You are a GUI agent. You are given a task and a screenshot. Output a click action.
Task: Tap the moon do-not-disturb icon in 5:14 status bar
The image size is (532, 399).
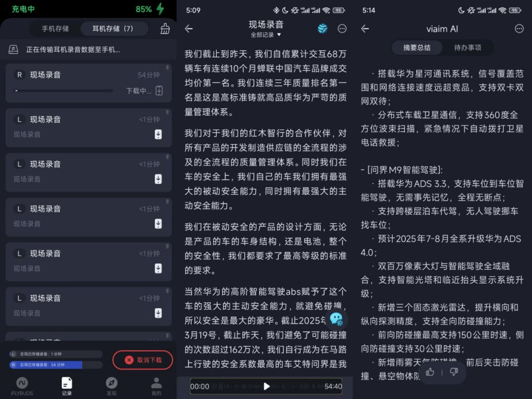pos(461,10)
